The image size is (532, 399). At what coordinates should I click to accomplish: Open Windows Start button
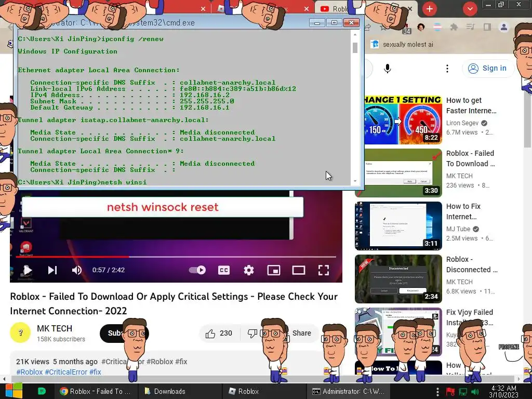[14, 391]
